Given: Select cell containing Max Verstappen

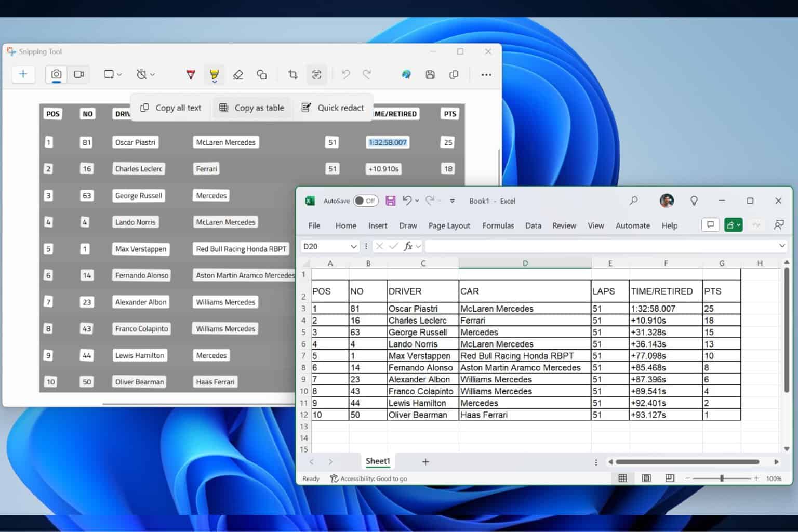Looking at the screenshot, I should point(423,356).
